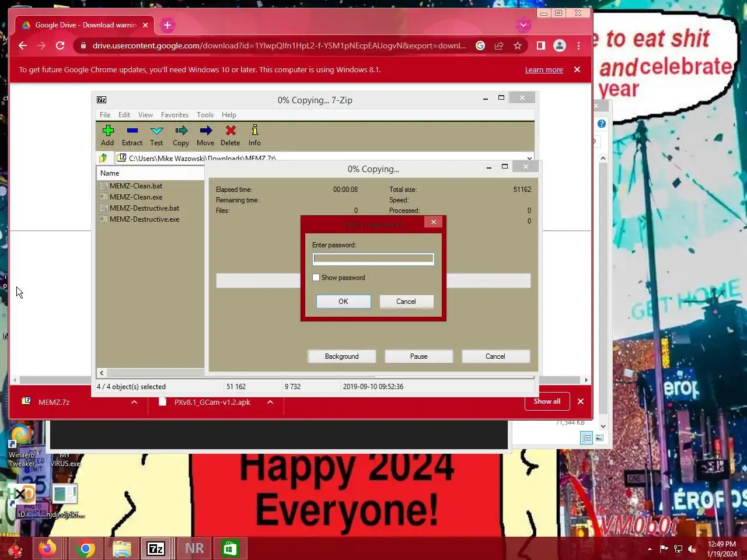Click the Google icon in the address bar
Image resolution: width=747 pixels, height=560 pixels.
tap(480, 45)
